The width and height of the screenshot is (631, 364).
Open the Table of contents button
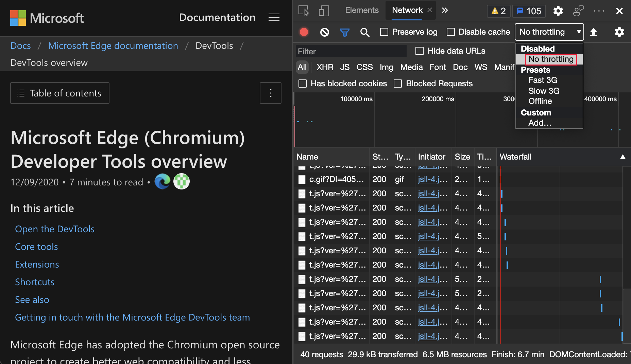click(x=60, y=93)
